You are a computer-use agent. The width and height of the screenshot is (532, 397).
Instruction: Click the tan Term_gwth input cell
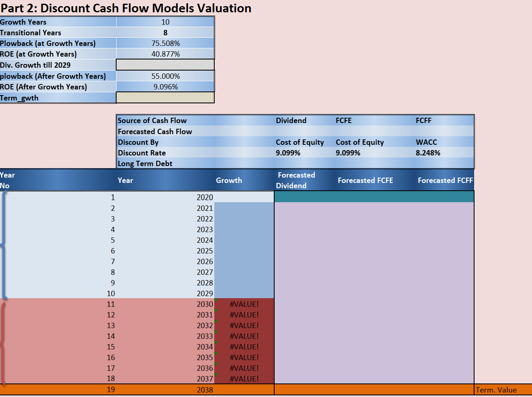click(x=165, y=98)
